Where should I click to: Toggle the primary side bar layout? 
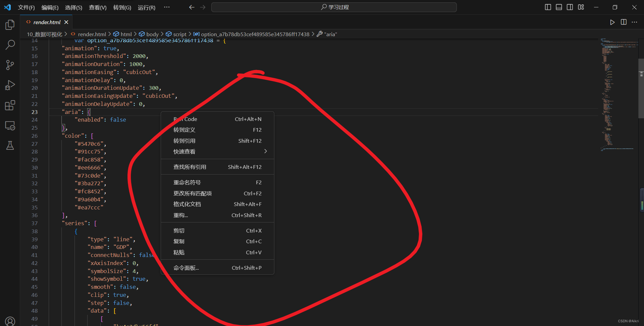[x=548, y=7]
